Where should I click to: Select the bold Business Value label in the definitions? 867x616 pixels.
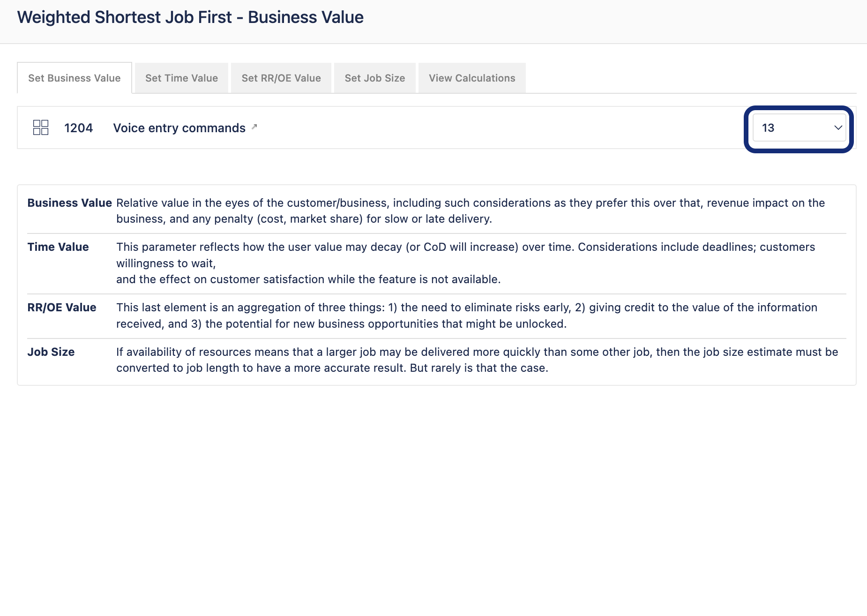[69, 203]
